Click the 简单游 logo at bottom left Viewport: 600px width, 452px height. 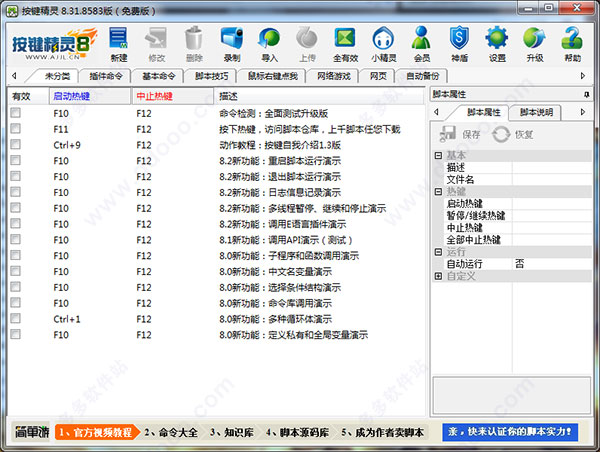point(32,432)
